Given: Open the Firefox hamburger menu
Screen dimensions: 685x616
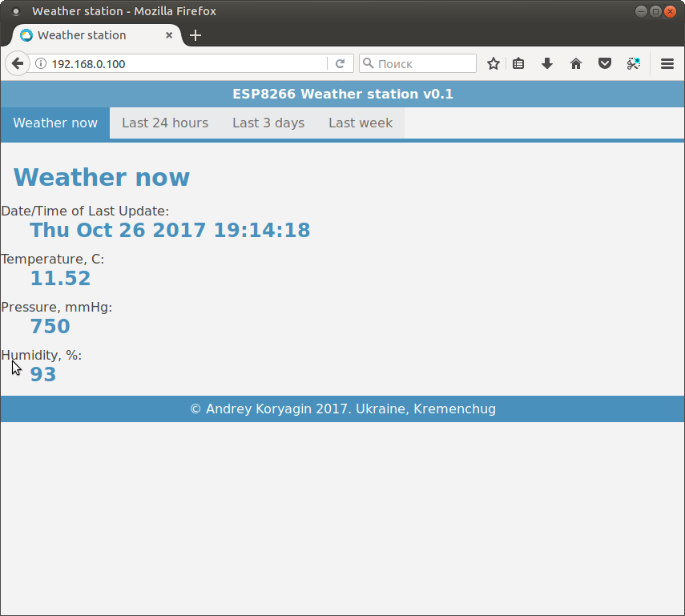Looking at the screenshot, I should click(667, 63).
